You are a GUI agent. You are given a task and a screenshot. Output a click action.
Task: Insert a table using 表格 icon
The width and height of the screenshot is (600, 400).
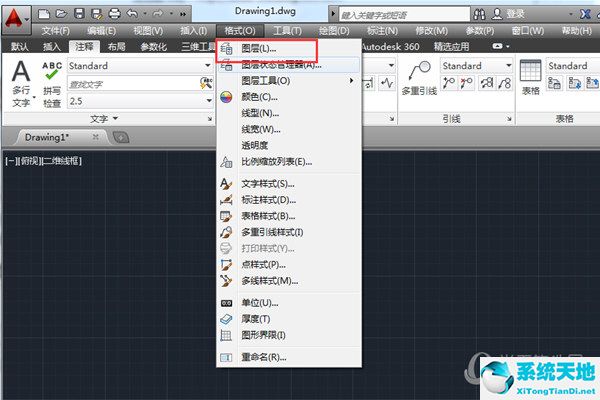tap(531, 77)
